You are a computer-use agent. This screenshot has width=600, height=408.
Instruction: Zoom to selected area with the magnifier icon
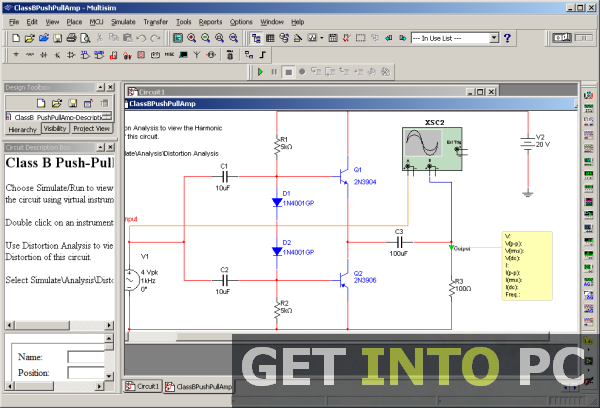point(219,38)
